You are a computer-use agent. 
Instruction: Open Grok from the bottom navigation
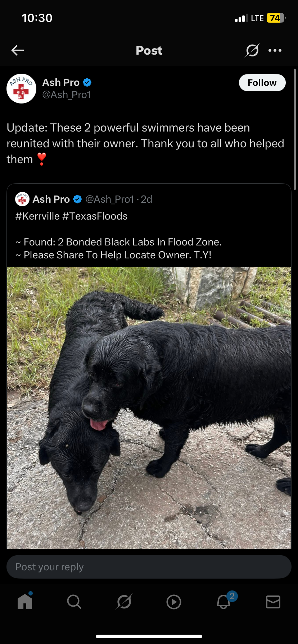[124, 601]
